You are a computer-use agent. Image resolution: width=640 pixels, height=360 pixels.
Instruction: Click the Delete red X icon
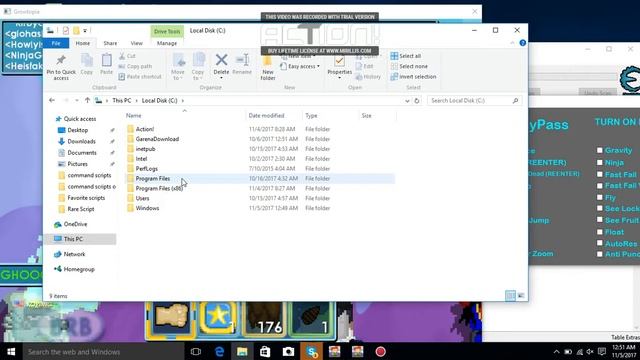(221, 60)
